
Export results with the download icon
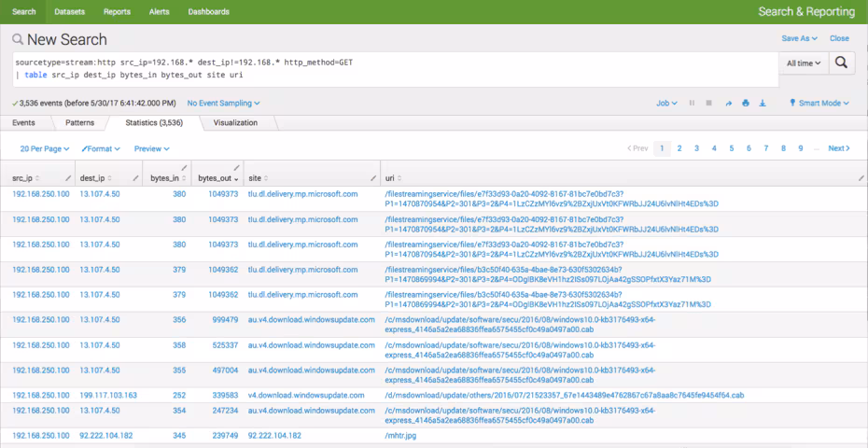tap(763, 104)
